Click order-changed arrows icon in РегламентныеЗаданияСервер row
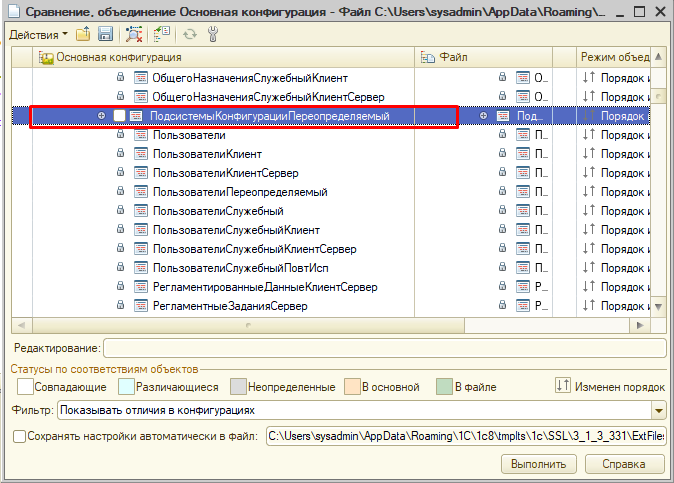Image resolution: width=674 pixels, height=483 pixels. click(x=589, y=306)
